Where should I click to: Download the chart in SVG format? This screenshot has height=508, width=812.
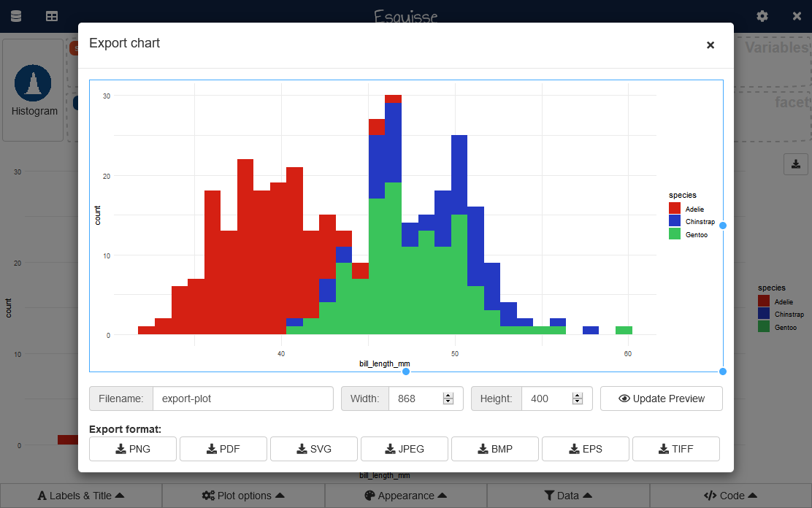tap(314, 449)
